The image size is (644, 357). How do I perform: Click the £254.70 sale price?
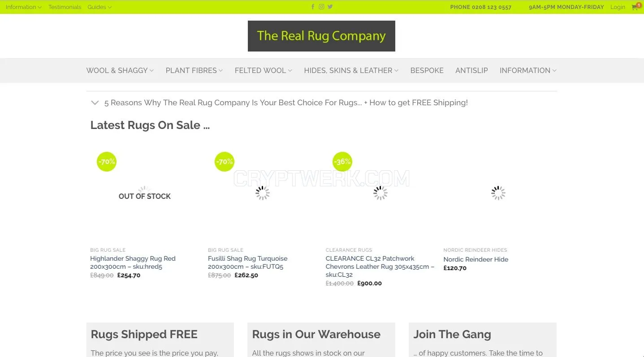[x=129, y=275]
